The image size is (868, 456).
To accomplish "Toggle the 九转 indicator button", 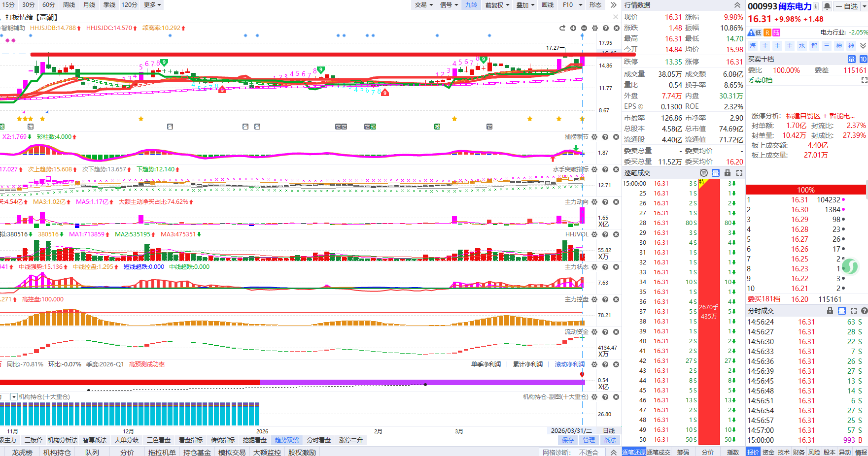I will tap(471, 5).
